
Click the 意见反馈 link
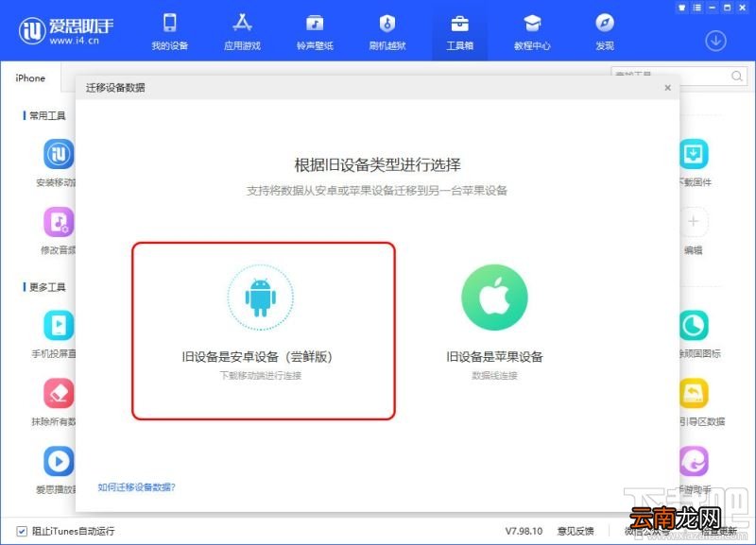coord(576,531)
